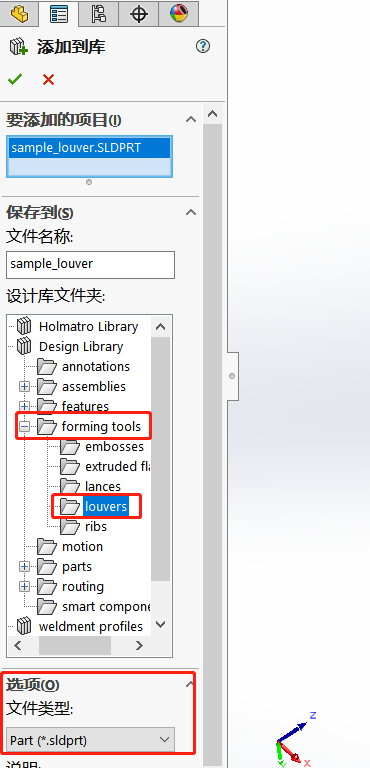Open the FeatureManager design tree tab
Image resolution: width=370 pixels, height=768 pixels.
pos(20,14)
